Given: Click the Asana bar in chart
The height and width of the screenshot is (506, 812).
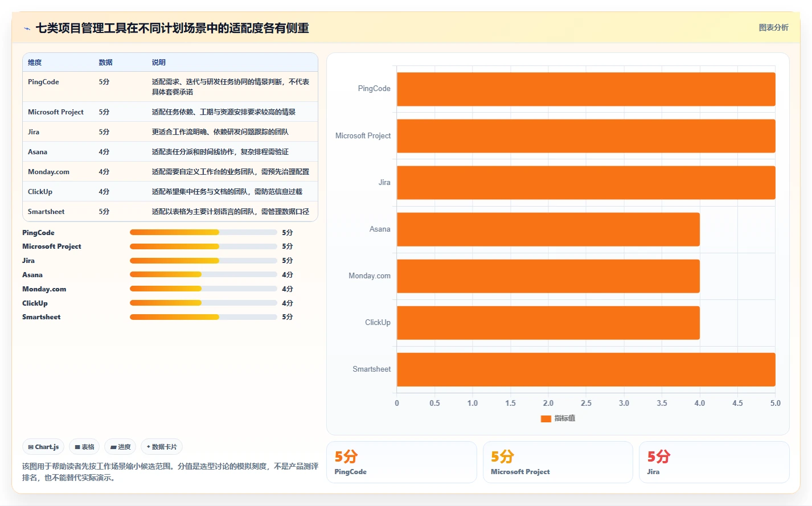Looking at the screenshot, I should tap(548, 229).
